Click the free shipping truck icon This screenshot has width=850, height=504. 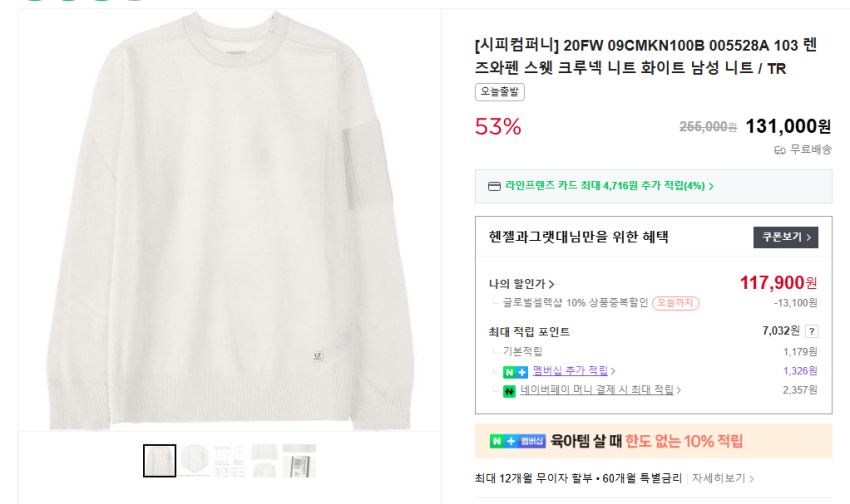tap(780, 150)
